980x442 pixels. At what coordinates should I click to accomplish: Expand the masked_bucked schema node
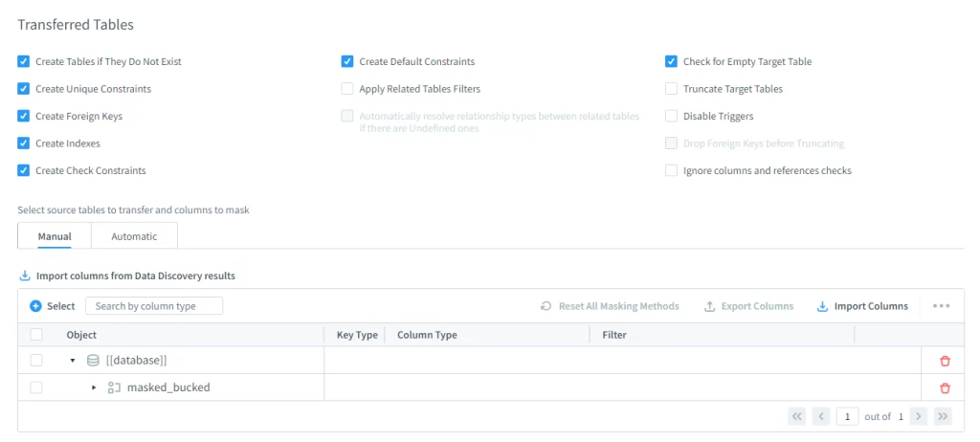(x=94, y=387)
